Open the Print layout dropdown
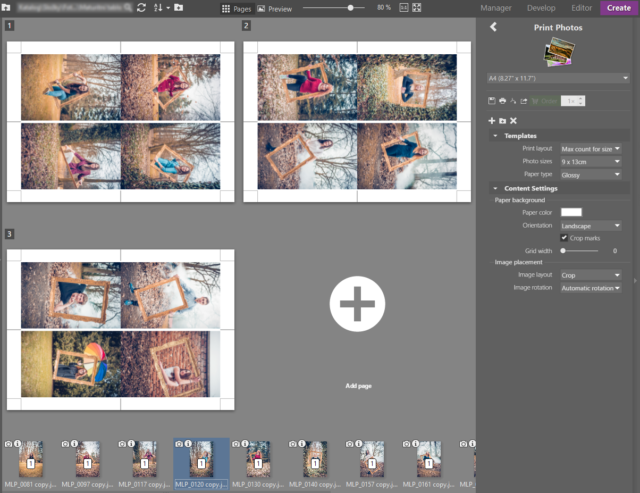 click(x=591, y=149)
